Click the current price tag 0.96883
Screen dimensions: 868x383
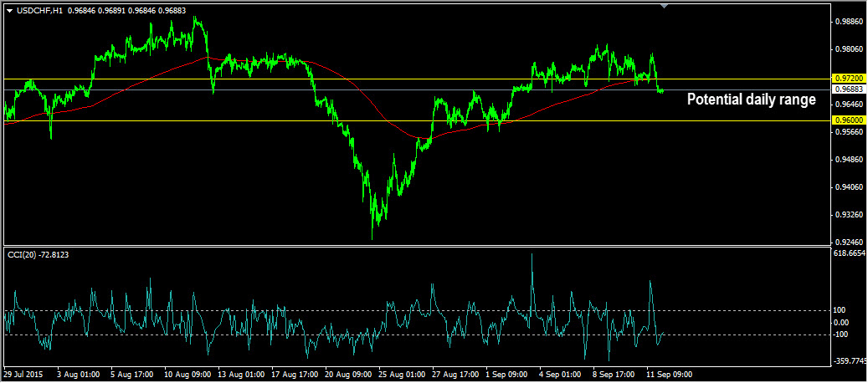[x=850, y=89]
